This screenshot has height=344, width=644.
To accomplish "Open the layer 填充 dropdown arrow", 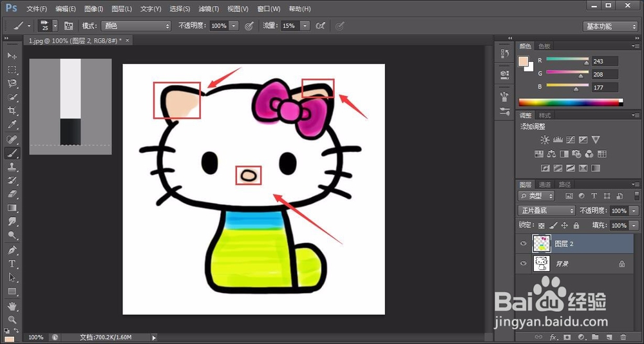I will pos(634,225).
